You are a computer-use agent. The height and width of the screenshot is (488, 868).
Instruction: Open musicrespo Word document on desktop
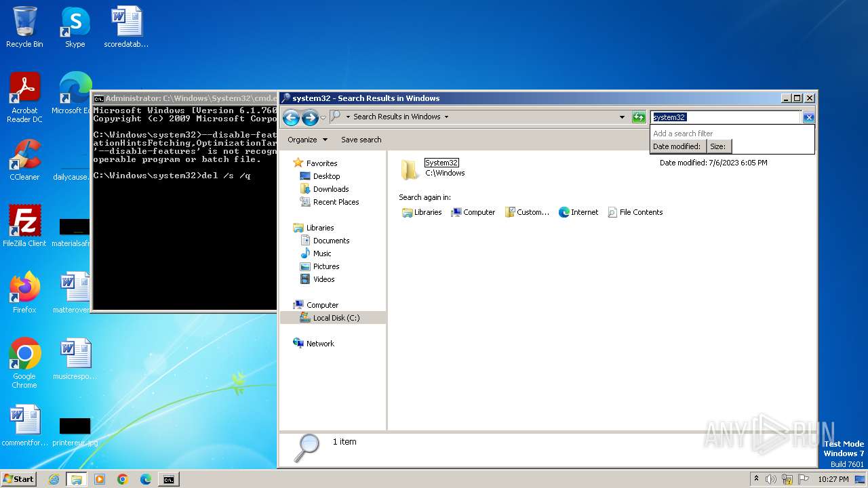[x=75, y=359]
